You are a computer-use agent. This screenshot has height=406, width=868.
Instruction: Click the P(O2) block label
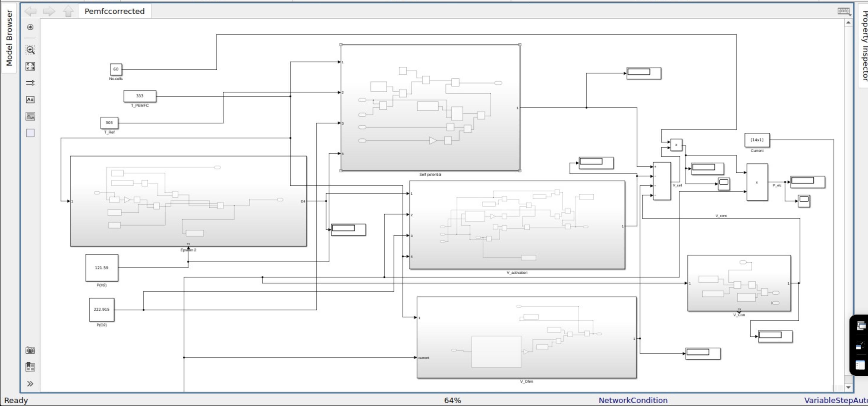102,325
